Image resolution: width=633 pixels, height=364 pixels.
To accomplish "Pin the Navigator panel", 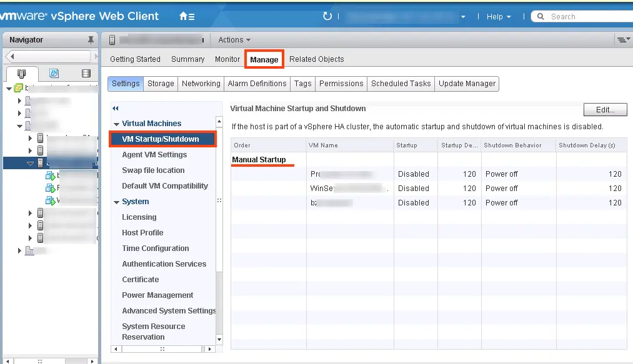I will tap(91, 39).
